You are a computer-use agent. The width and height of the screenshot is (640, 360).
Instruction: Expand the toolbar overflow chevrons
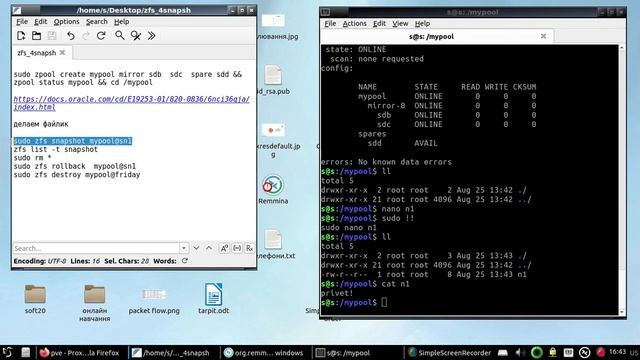point(151,36)
